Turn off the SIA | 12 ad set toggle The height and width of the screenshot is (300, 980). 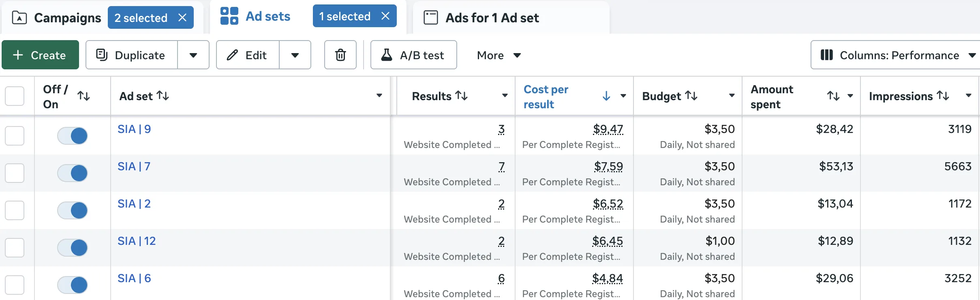click(73, 248)
